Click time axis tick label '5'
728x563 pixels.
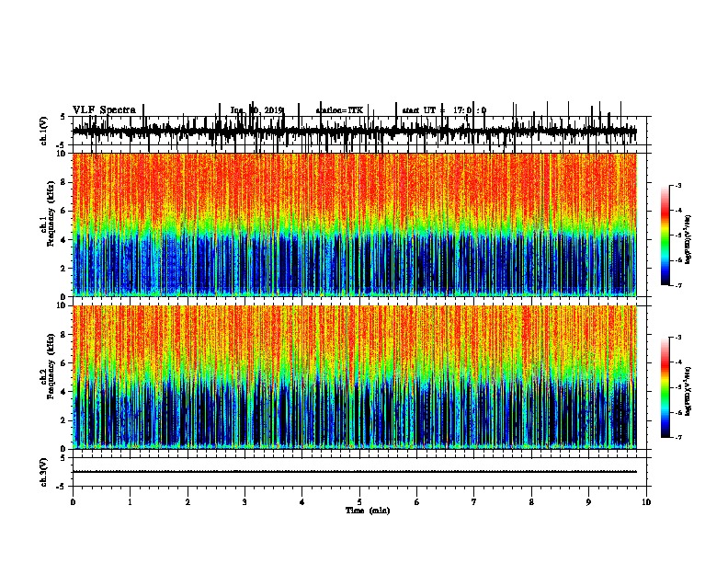(x=359, y=502)
